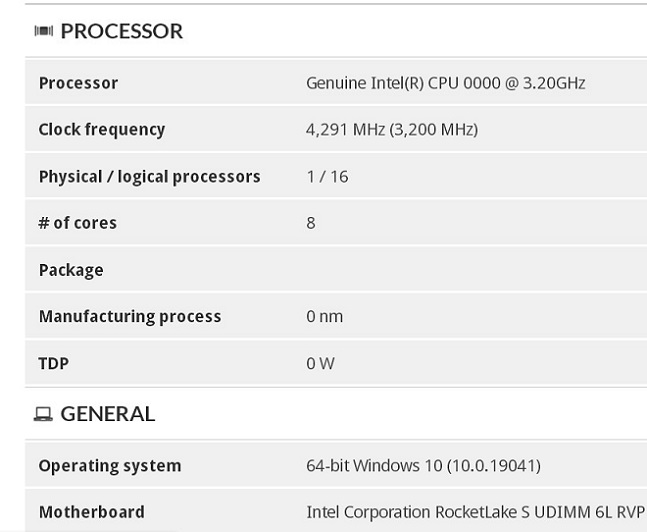Image resolution: width=647 pixels, height=532 pixels.
Task: Select the GENERAL section heading
Action: (x=107, y=414)
